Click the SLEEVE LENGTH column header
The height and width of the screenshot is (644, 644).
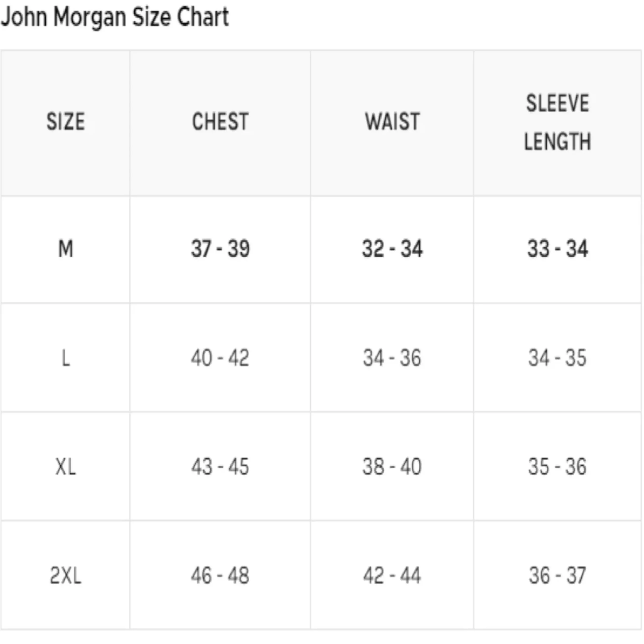point(557,122)
